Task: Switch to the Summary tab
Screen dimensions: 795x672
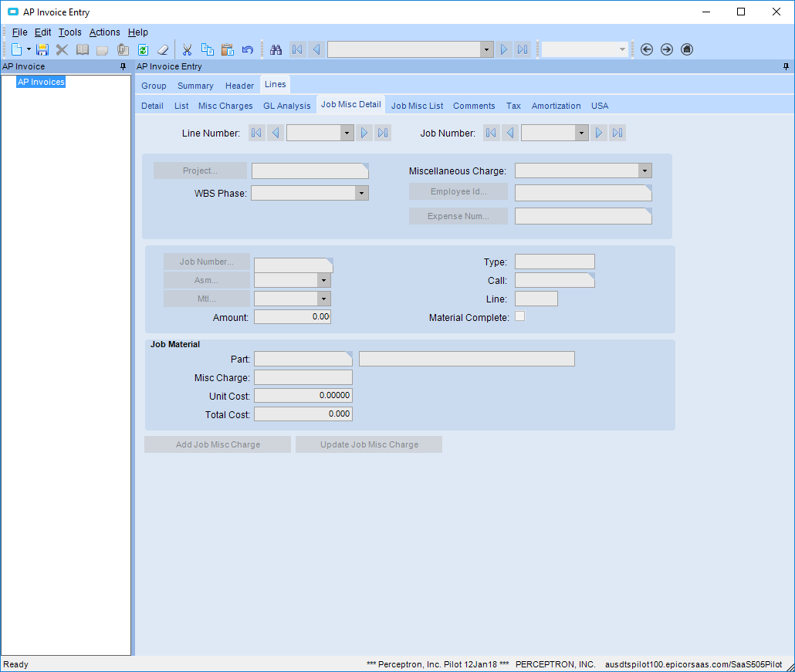Action: coord(195,86)
